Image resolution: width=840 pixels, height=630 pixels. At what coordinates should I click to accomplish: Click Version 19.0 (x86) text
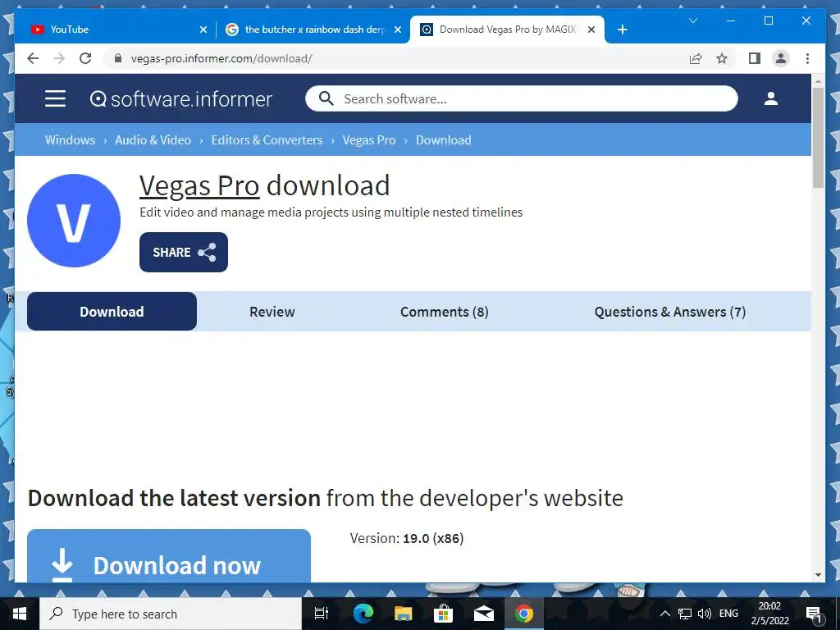click(407, 538)
